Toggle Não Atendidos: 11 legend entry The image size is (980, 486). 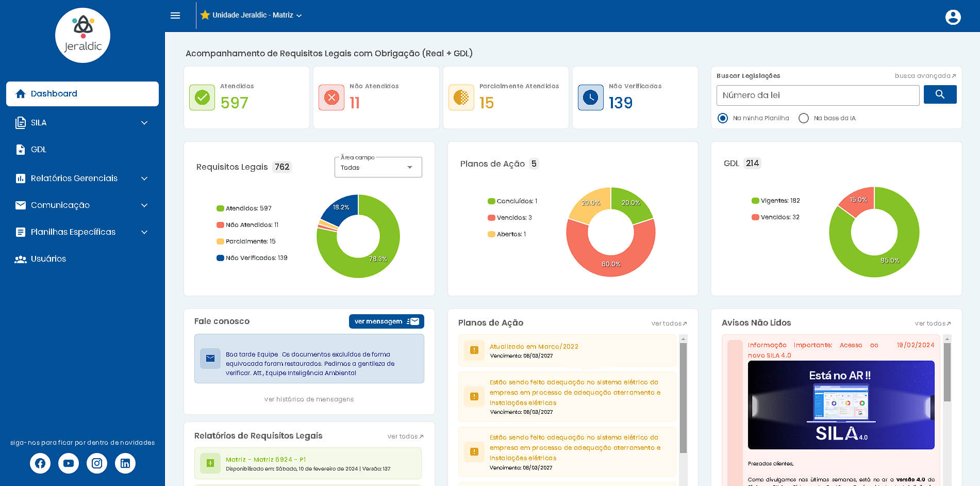[x=247, y=225]
